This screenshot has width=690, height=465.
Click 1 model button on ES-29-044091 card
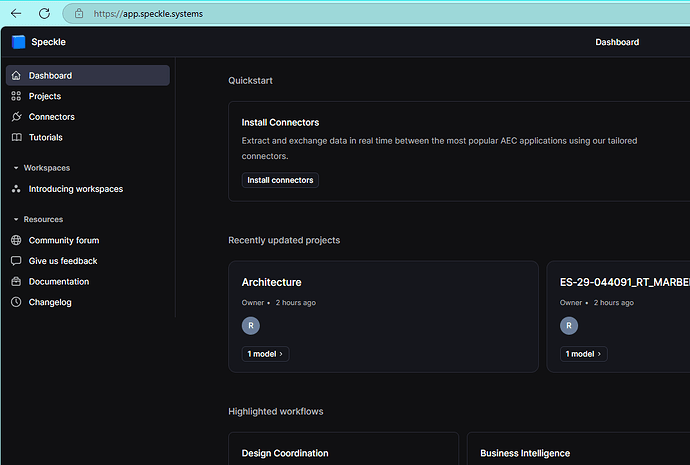584,354
